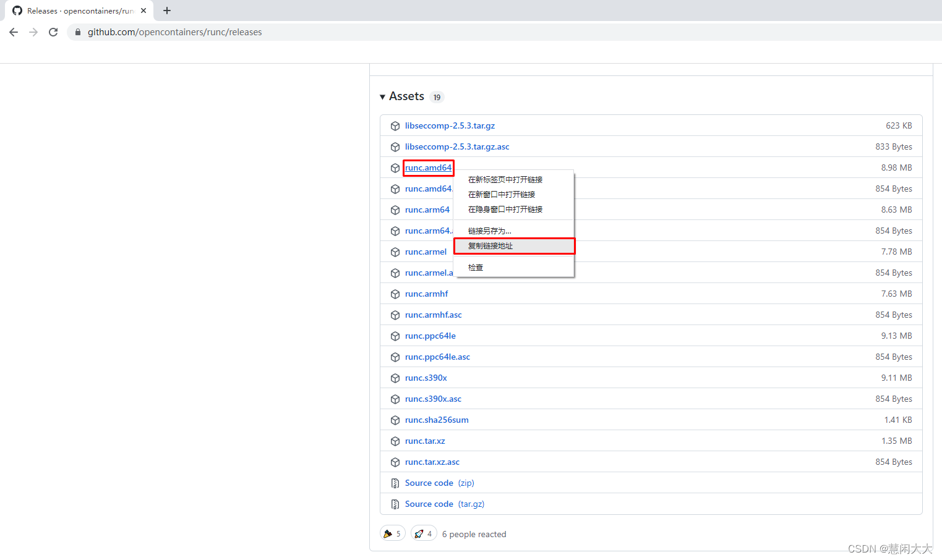Click package icon beside runc.amd64
The height and width of the screenshot is (560, 942).
[395, 168]
